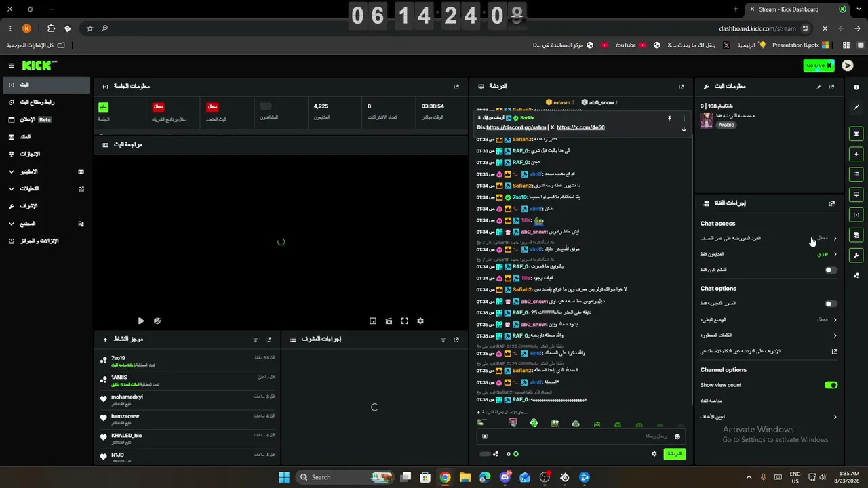Open AI chat moderation external link icon
Screen dimensions: 868x488
(x=835, y=352)
